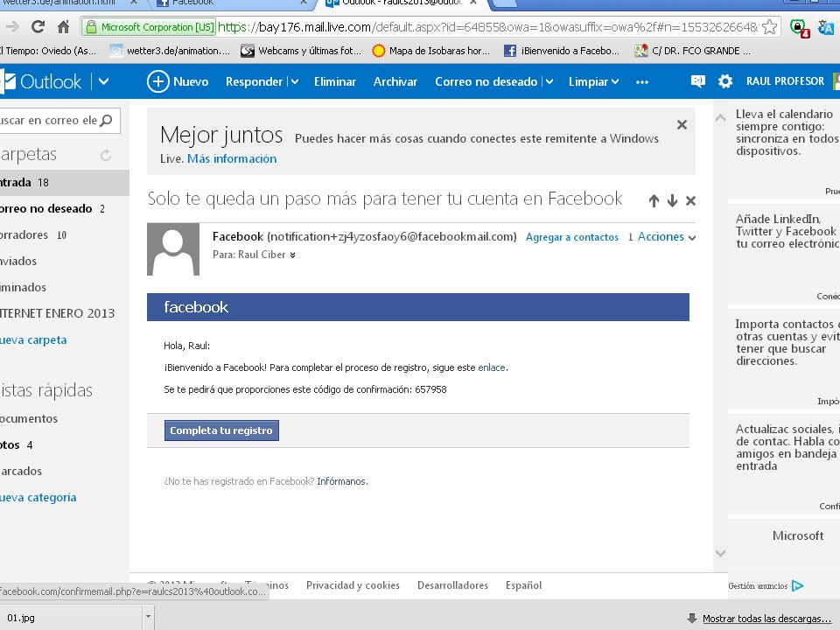Open the translate extension icon

pyautogui.click(x=825, y=27)
